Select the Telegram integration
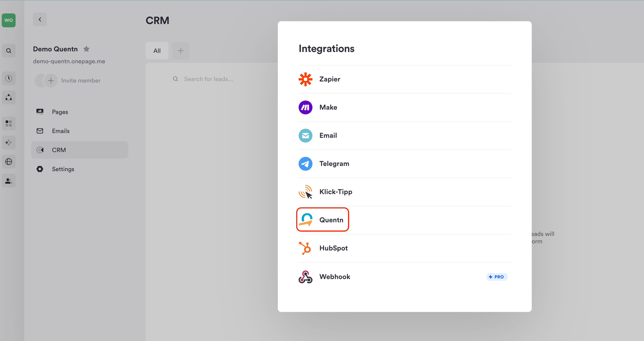The width and height of the screenshot is (644, 341). pos(334,164)
